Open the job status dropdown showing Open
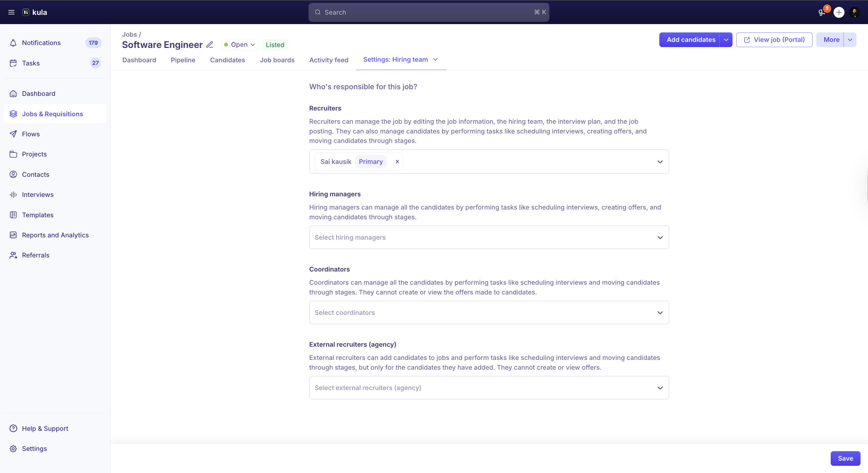Screen dimensions: 868x473 click(x=240, y=44)
